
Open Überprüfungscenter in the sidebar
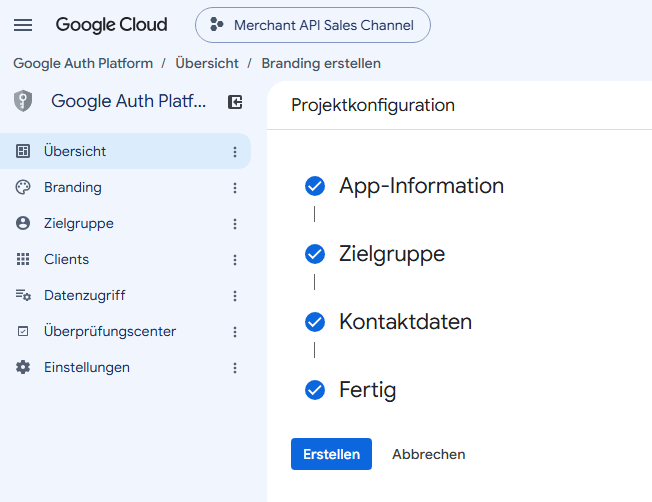tap(125, 331)
